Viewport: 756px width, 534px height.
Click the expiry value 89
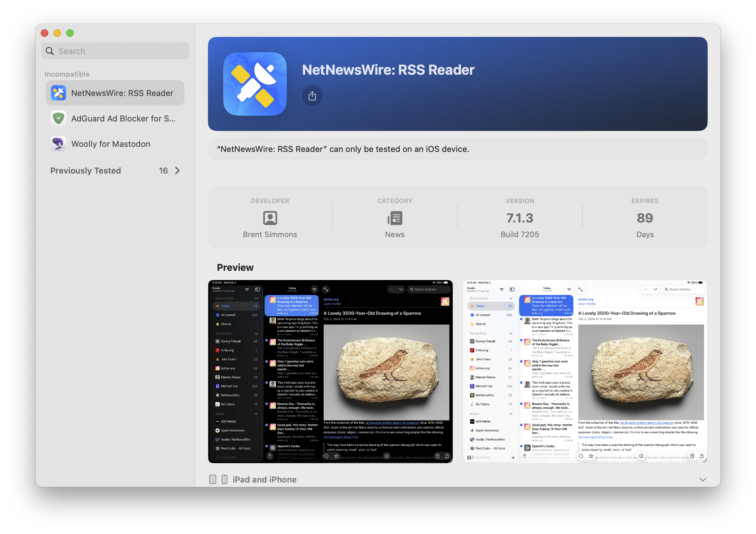click(x=645, y=218)
